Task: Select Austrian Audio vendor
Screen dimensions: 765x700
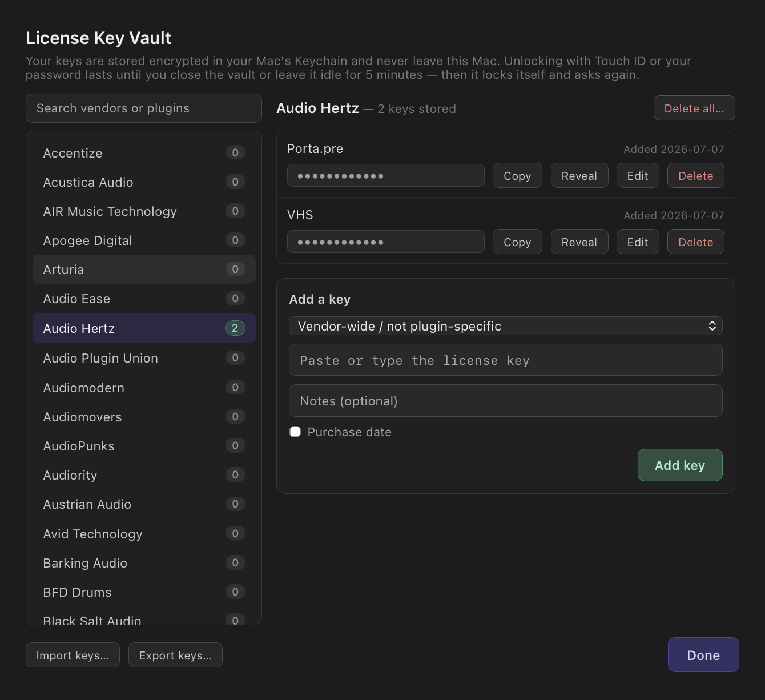Action: pyautogui.click(x=144, y=504)
